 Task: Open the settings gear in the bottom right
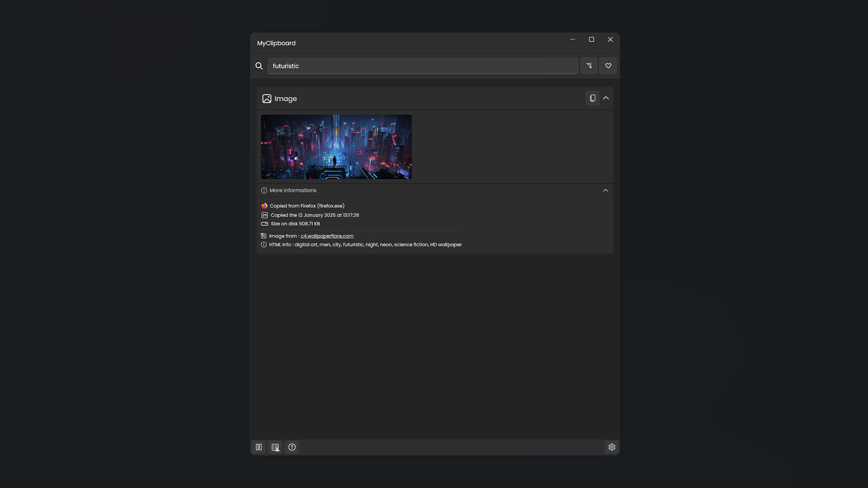coord(612,447)
